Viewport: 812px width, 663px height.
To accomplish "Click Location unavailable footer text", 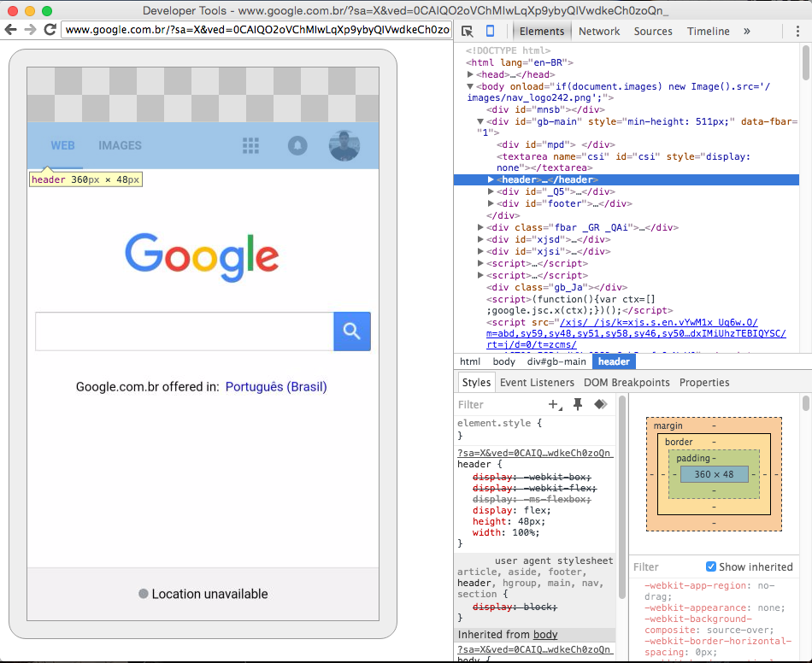I will point(209,594).
